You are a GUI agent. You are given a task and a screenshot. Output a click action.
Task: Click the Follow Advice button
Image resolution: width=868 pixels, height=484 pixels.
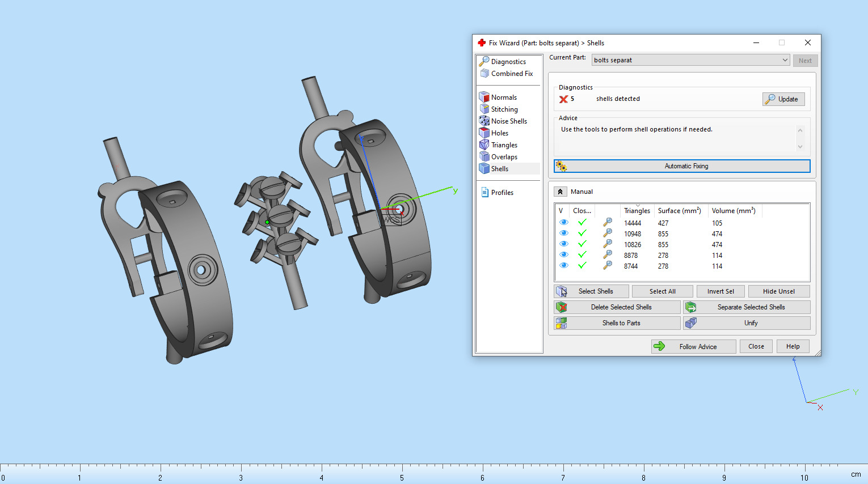click(x=694, y=346)
